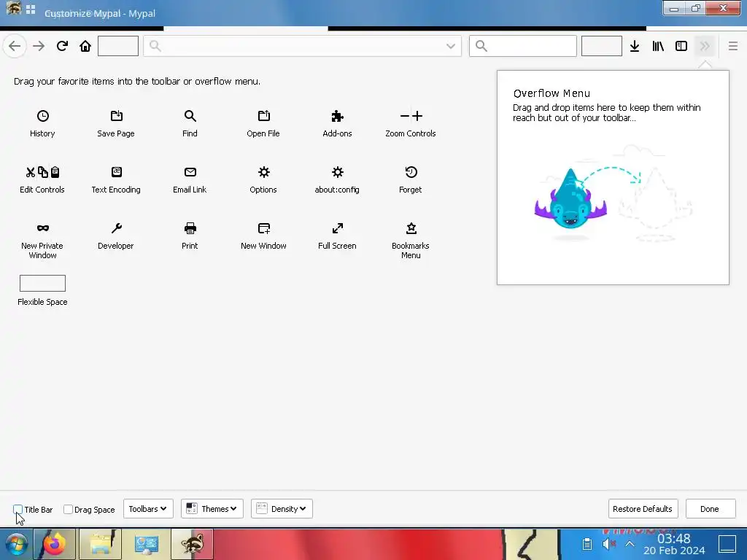Pick the Text Encoding item
747x560 pixels.
116,179
